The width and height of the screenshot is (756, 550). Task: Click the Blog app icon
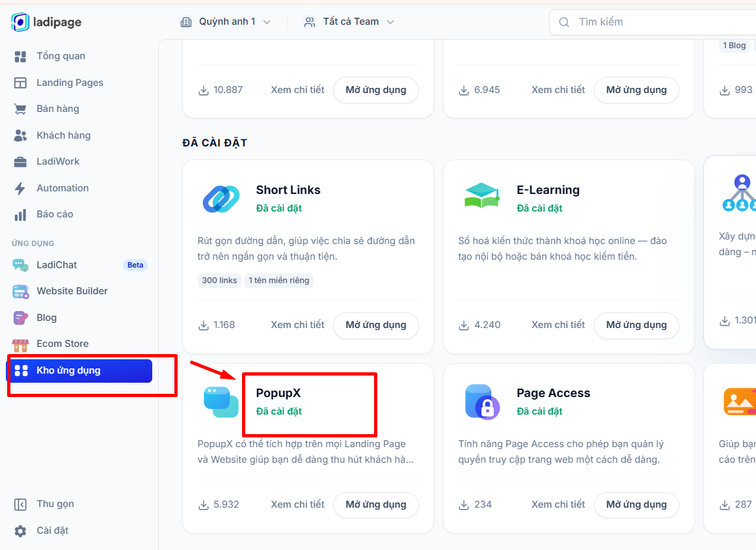coord(20,318)
